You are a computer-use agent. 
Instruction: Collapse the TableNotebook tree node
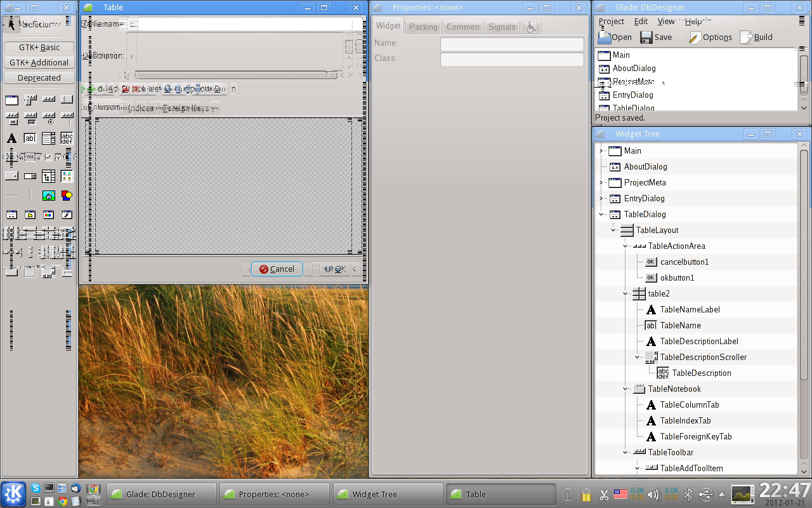coord(625,389)
